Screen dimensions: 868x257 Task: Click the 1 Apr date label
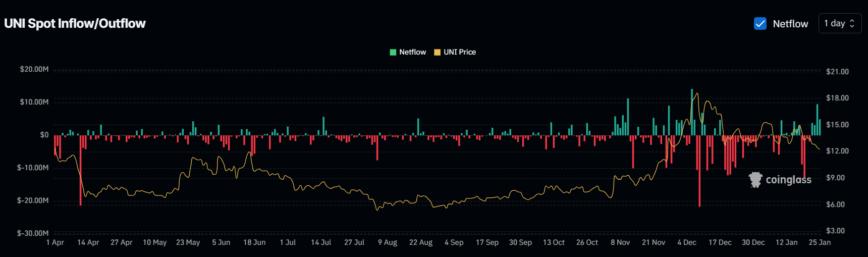pos(55,242)
